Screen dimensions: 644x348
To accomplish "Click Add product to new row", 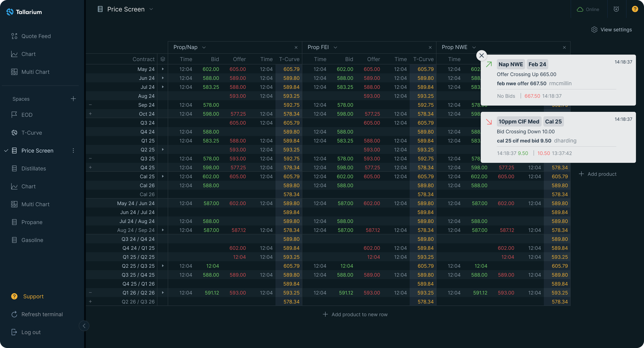I will (355, 314).
